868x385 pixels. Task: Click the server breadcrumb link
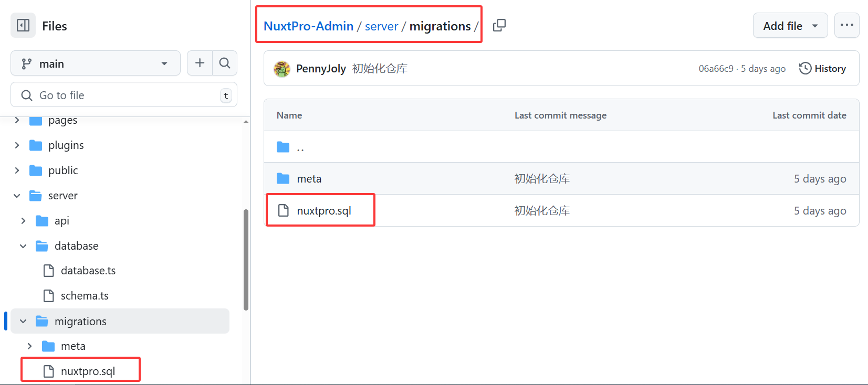click(x=382, y=26)
